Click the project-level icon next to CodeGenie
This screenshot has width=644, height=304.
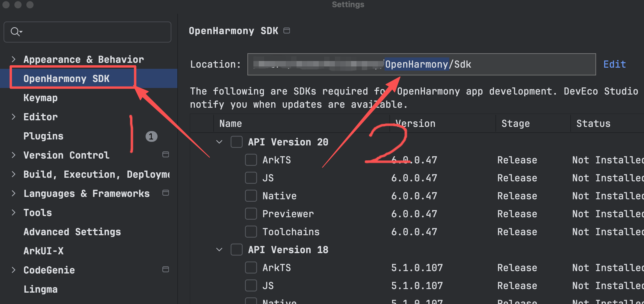click(166, 269)
